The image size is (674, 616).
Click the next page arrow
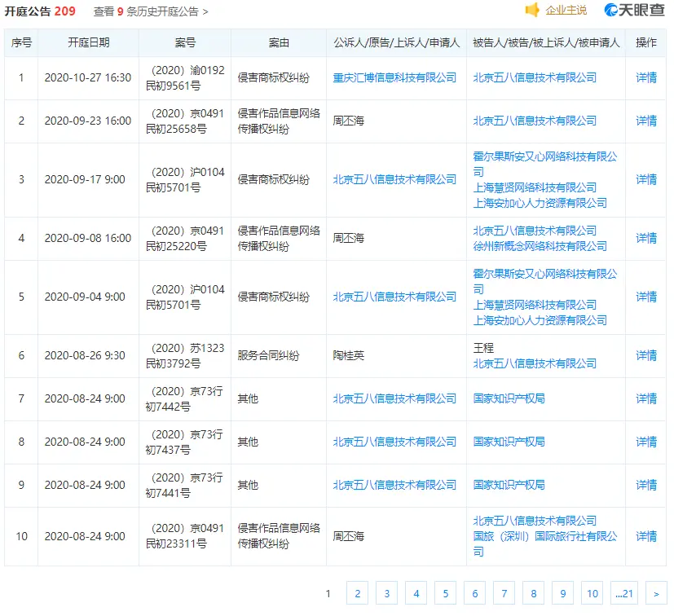tap(654, 593)
